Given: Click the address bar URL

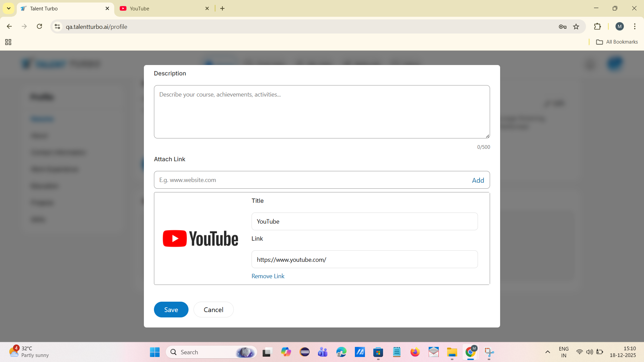Looking at the screenshot, I should point(97,27).
